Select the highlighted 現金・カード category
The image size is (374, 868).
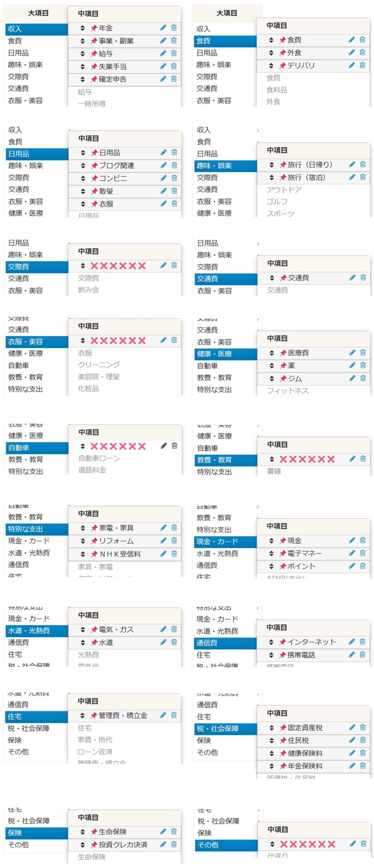(217, 541)
